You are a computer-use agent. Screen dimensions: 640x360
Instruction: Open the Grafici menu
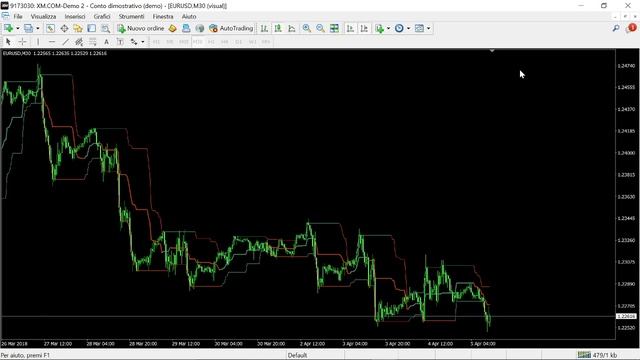(x=102, y=16)
